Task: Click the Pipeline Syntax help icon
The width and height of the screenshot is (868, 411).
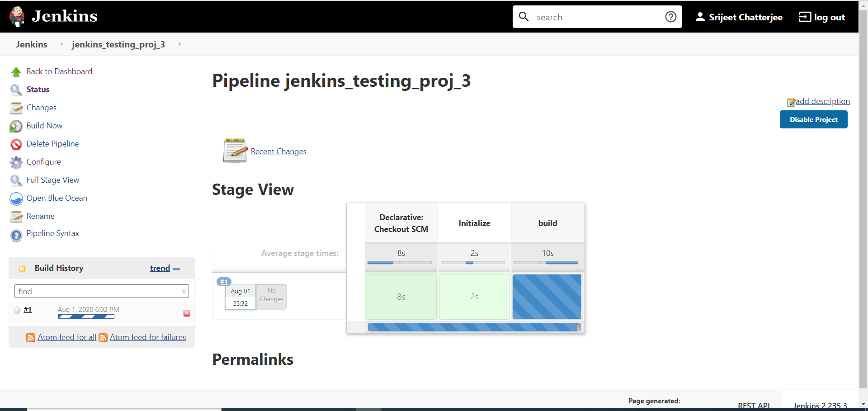Action: point(16,235)
